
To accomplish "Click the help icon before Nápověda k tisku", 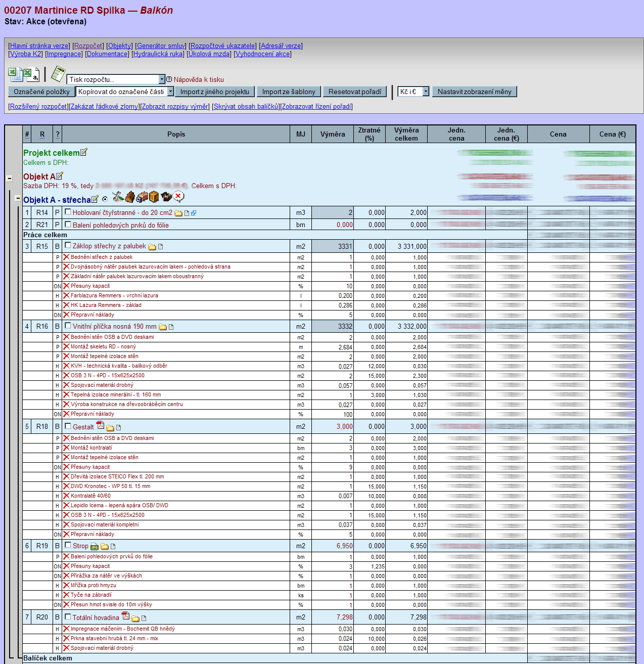I will pyautogui.click(x=169, y=79).
